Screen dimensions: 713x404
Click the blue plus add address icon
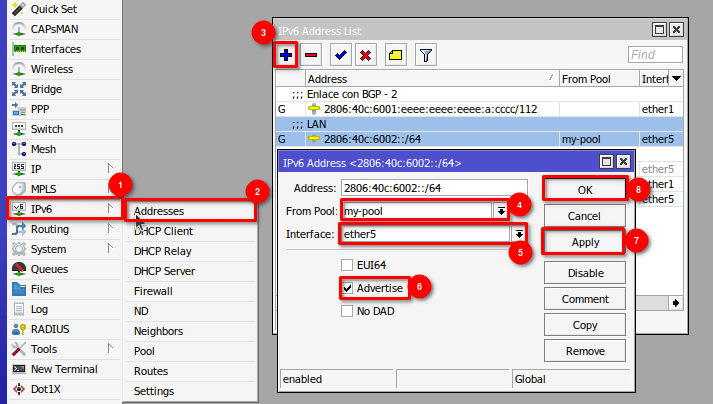point(285,55)
